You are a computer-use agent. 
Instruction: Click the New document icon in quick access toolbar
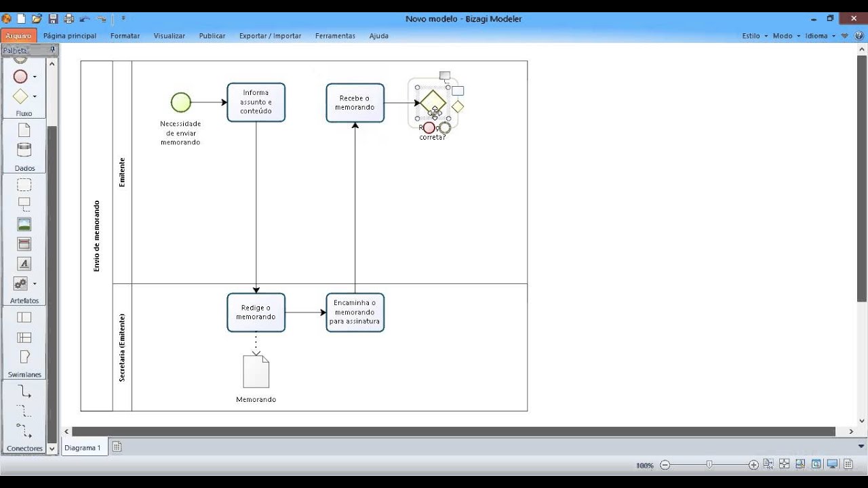click(22, 19)
